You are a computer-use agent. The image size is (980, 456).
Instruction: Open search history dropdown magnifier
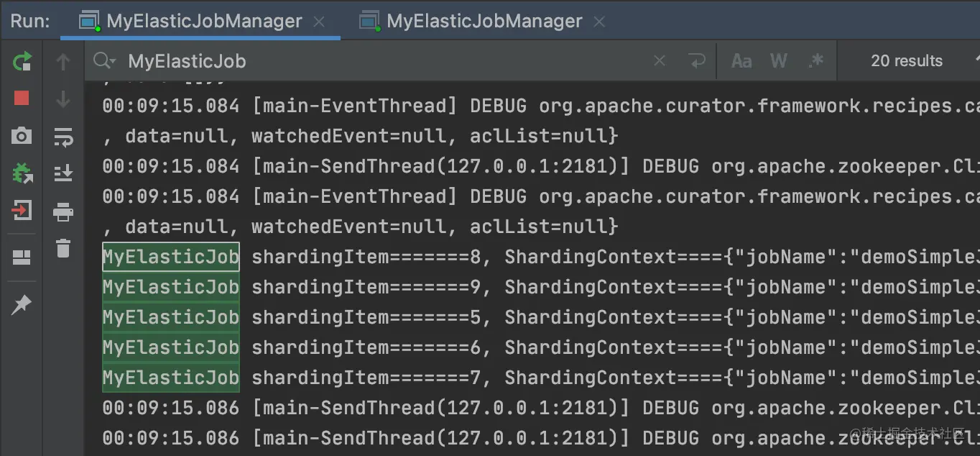(x=105, y=61)
